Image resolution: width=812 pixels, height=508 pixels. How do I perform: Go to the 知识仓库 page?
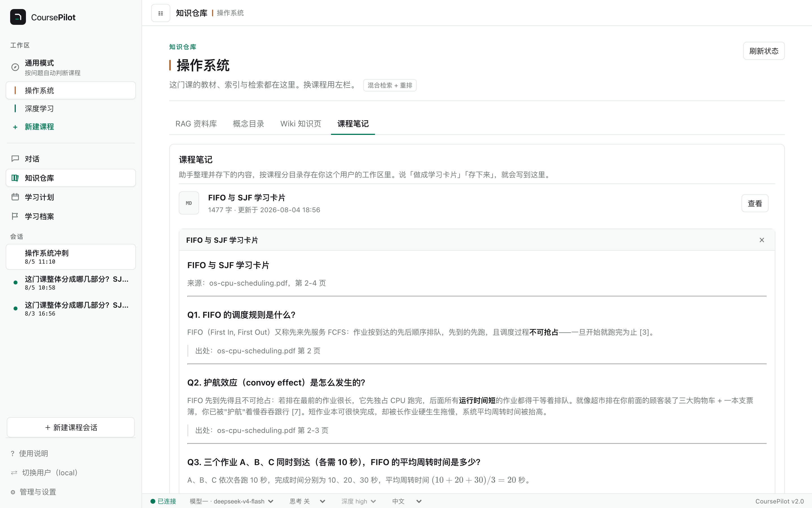click(71, 178)
